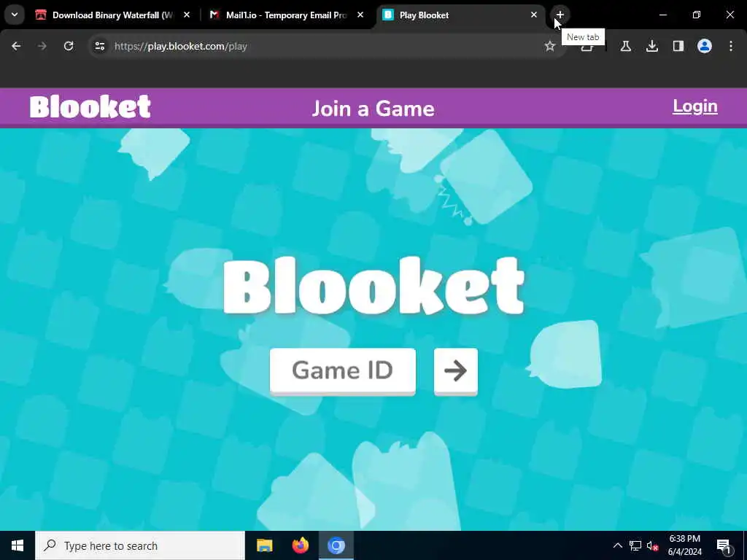Open network status tray icon
This screenshot has width=747, height=560.
coord(635,545)
